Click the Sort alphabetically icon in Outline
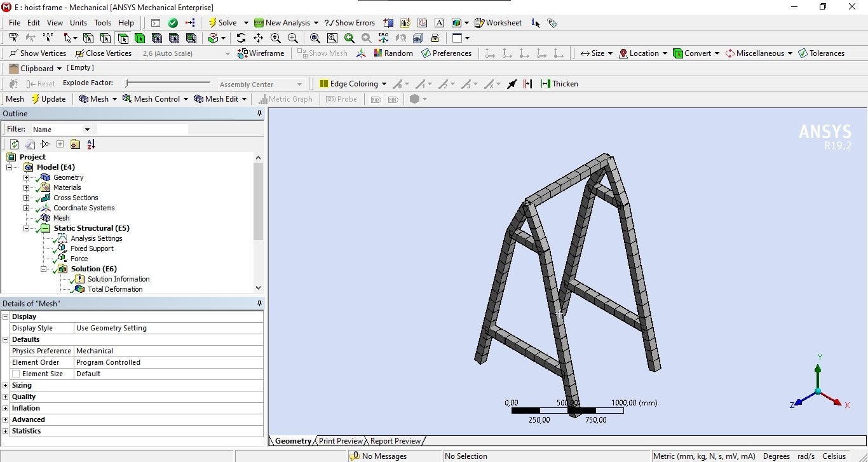Viewport: 868px width, 462px height. (91, 144)
